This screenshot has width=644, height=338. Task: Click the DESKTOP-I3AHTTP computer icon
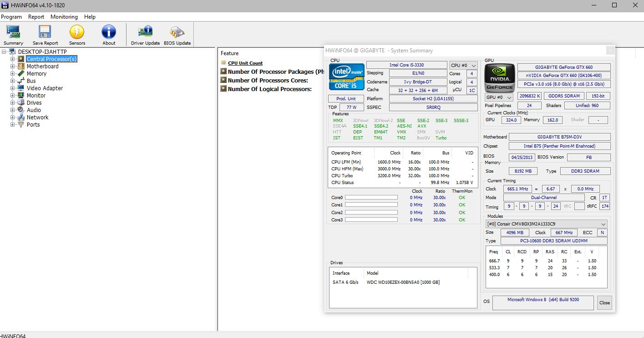coord(13,51)
